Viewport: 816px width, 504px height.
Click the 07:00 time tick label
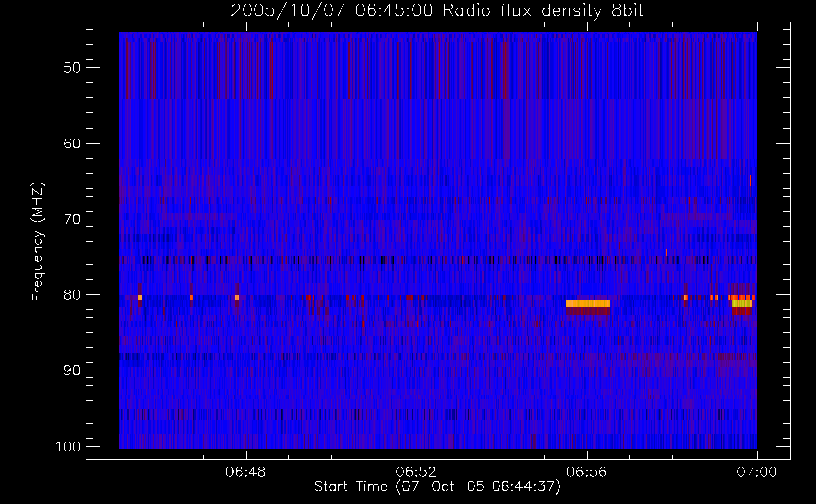coord(757,472)
